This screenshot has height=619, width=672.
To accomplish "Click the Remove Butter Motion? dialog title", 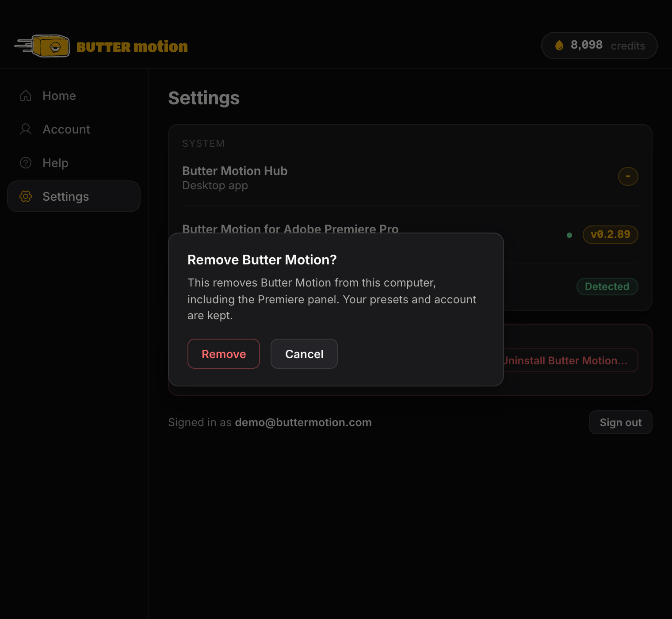I will click(x=262, y=260).
